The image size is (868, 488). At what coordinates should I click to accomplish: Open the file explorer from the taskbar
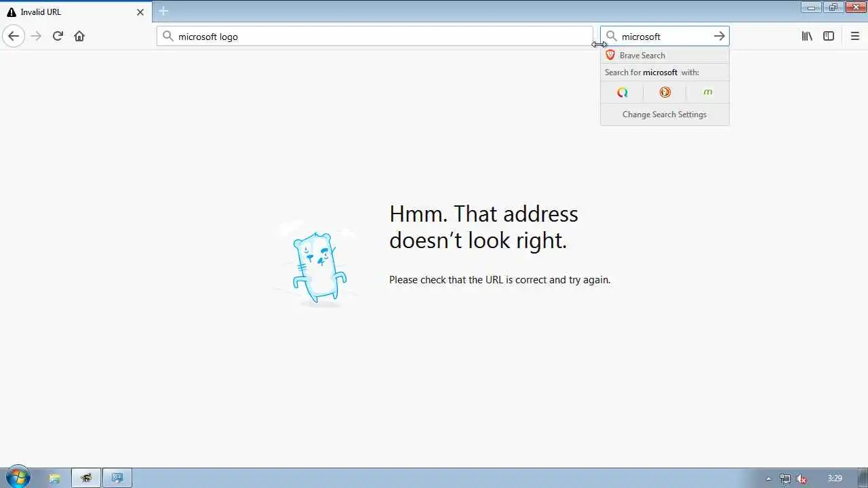click(x=55, y=478)
